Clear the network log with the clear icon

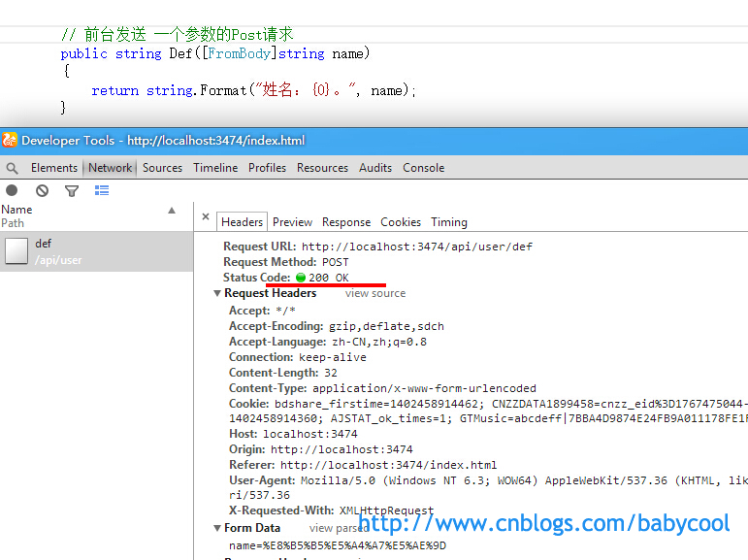[42, 191]
